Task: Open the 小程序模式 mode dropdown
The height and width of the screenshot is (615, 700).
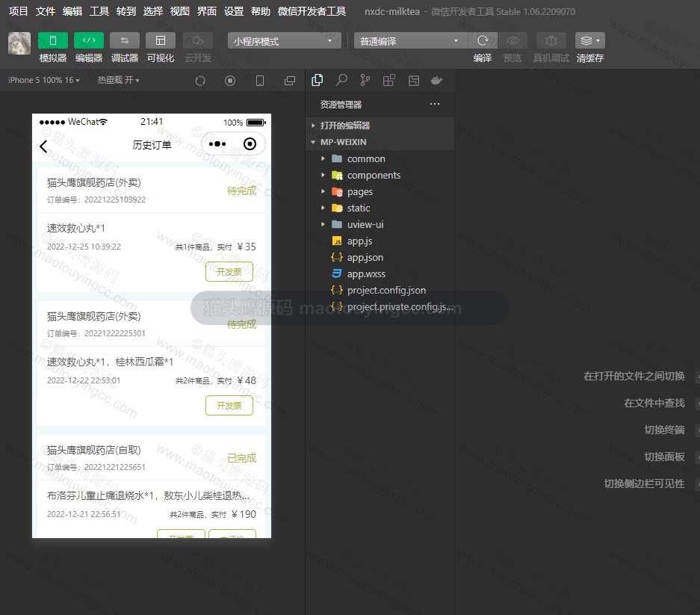Action: tap(285, 40)
